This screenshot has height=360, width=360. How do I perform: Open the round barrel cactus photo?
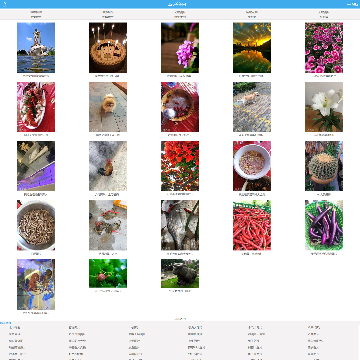tap(324, 166)
